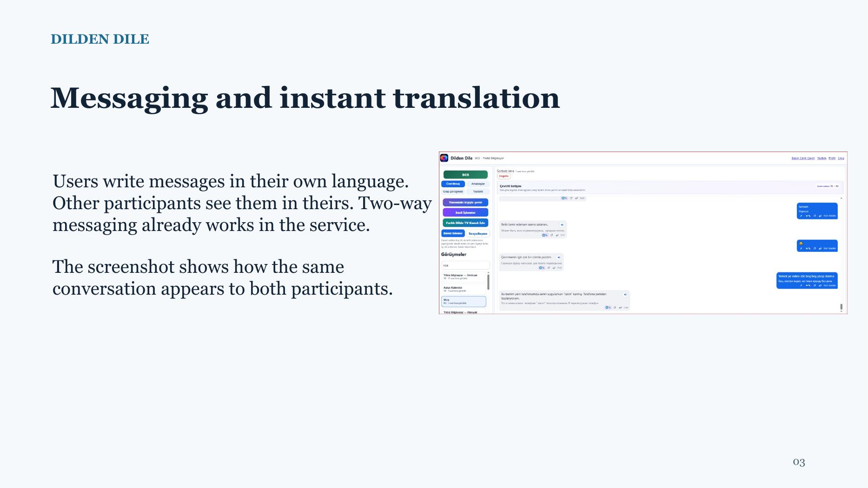This screenshot has height=488, width=868.
Task: Play audio for 'Bu benim yeni telefonumda' message
Action: pos(625,294)
